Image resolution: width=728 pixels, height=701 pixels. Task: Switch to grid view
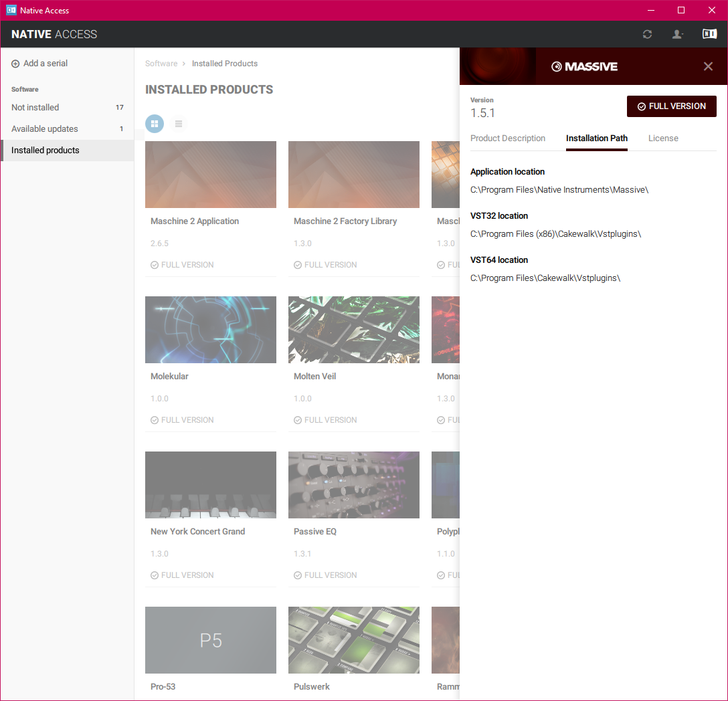155,124
